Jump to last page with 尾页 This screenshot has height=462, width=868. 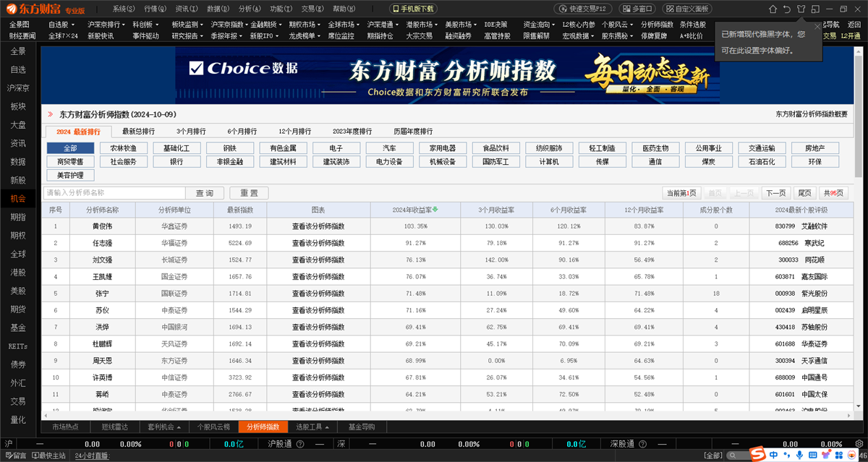(x=804, y=192)
